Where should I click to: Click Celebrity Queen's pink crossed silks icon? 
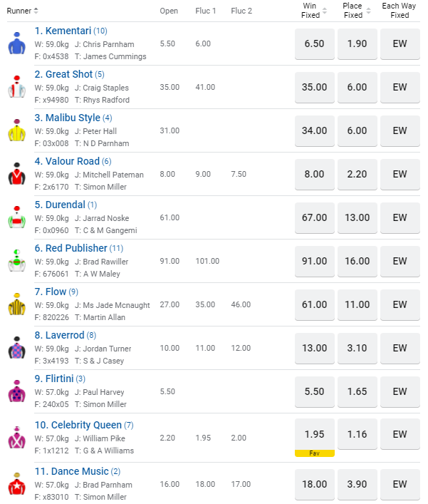click(16, 436)
